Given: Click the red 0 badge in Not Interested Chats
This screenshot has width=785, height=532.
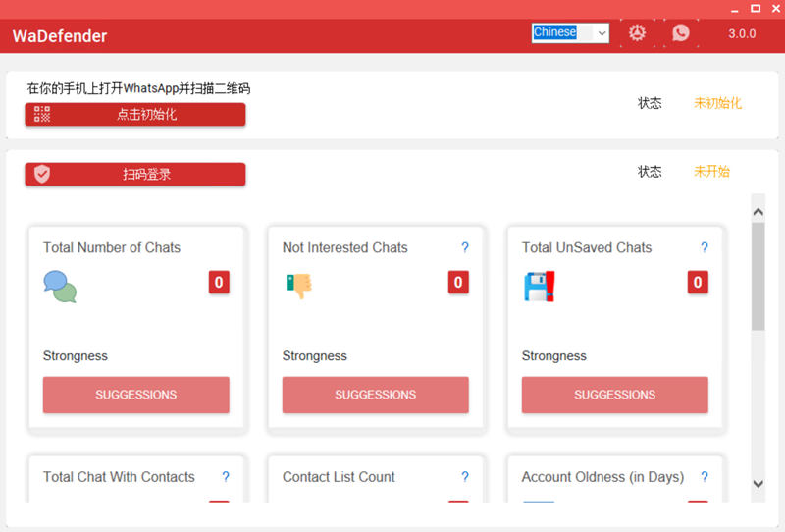Looking at the screenshot, I should 458,283.
